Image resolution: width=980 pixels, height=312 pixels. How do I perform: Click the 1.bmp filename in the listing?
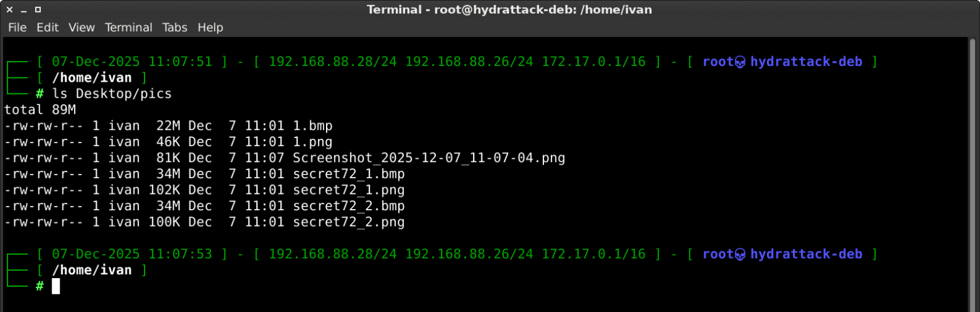pos(313,126)
